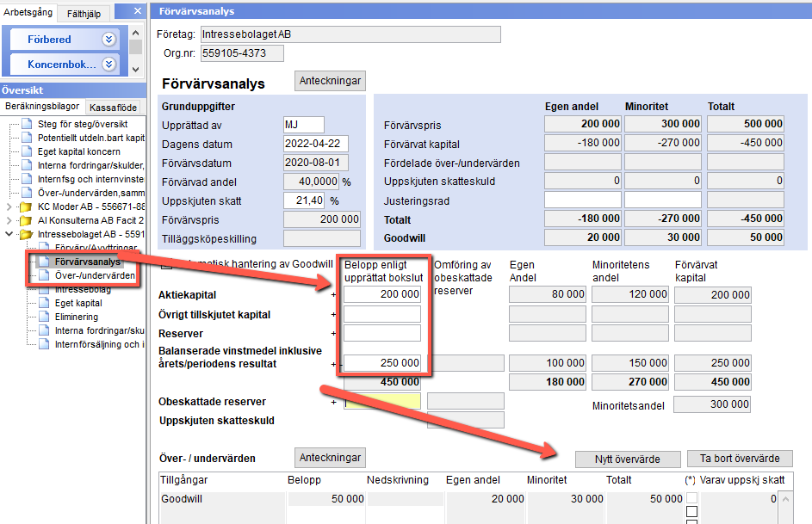The image size is (812, 524).
Task: Click the document icon beside Eliminering
Action: pos(45,317)
